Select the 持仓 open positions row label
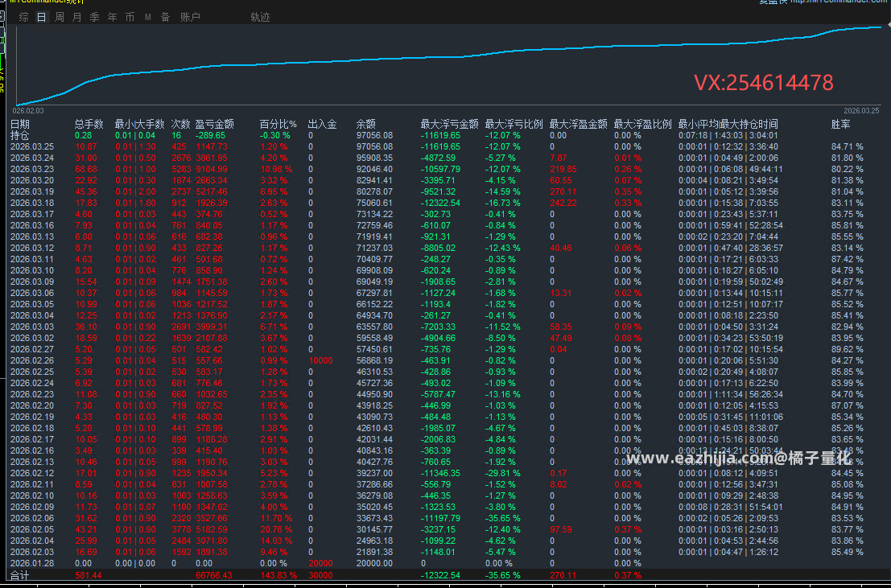This screenshot has width=891, height=588. [x=20, y=135]
